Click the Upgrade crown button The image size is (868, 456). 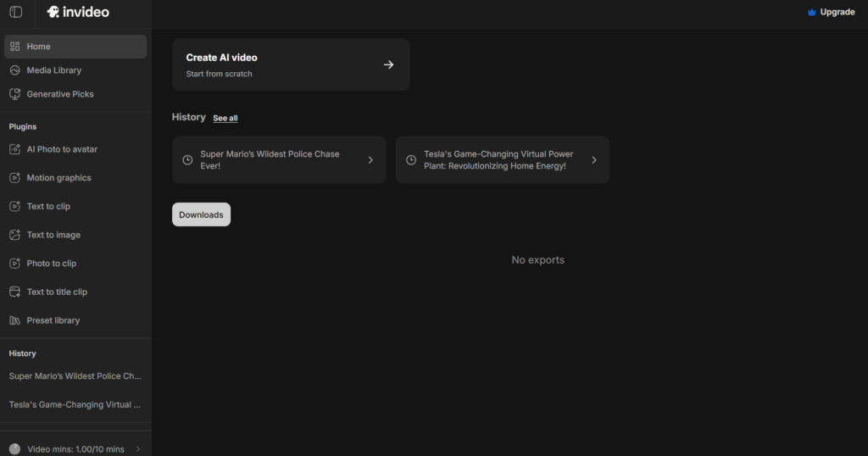pos(831,12)
